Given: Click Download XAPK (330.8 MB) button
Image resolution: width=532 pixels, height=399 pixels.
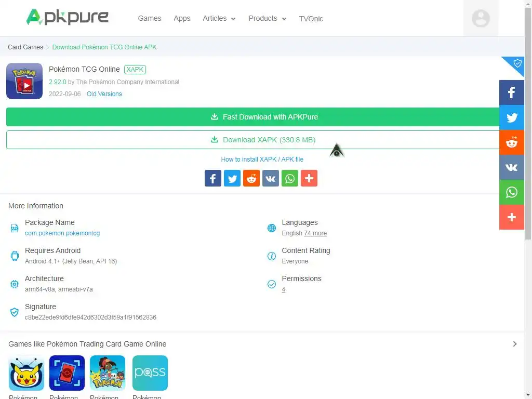Looking at the screenshot, I should click(x=253, y=140).
